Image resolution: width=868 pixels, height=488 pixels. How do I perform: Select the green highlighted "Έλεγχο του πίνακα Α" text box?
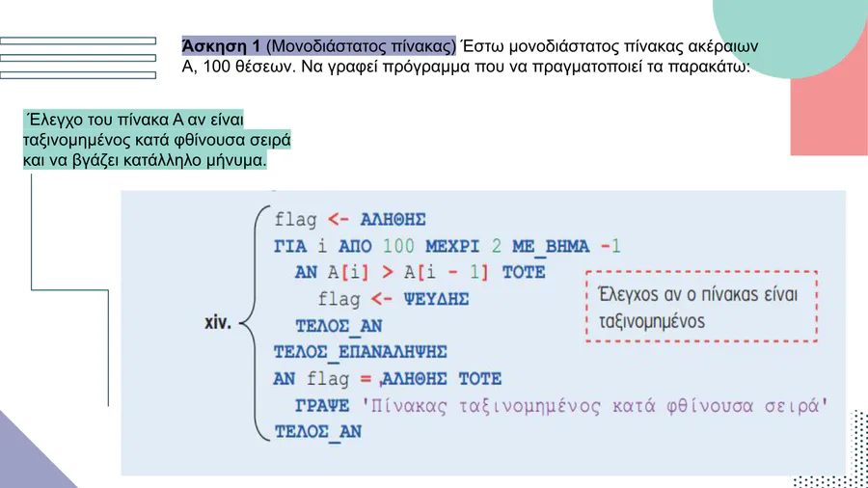coord(156,140)
